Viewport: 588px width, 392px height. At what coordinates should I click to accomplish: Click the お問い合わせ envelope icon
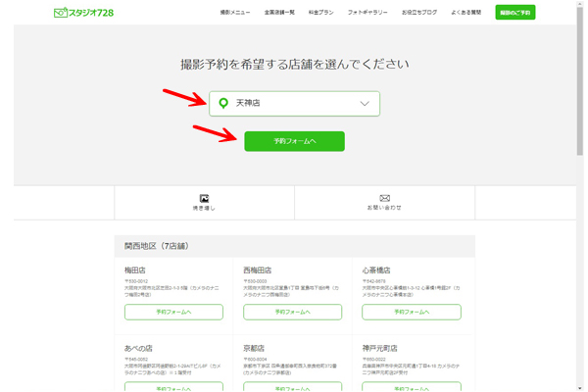[384, 199]
